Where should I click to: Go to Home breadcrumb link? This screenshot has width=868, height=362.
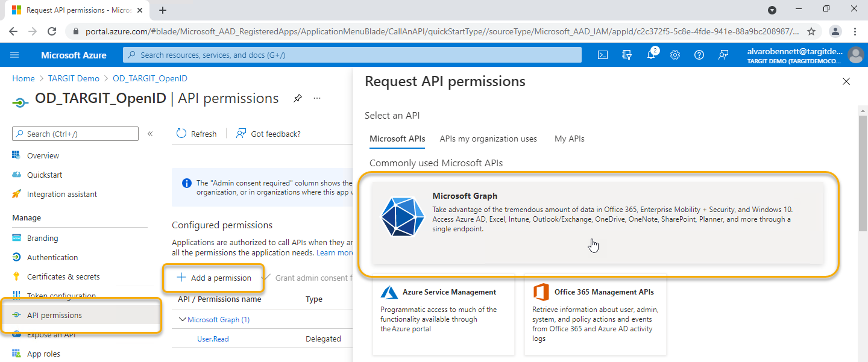(24, 78)
